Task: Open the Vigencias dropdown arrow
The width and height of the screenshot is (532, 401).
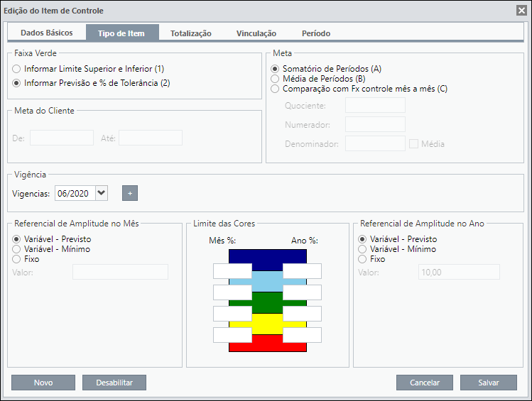Action: (102, 193)
